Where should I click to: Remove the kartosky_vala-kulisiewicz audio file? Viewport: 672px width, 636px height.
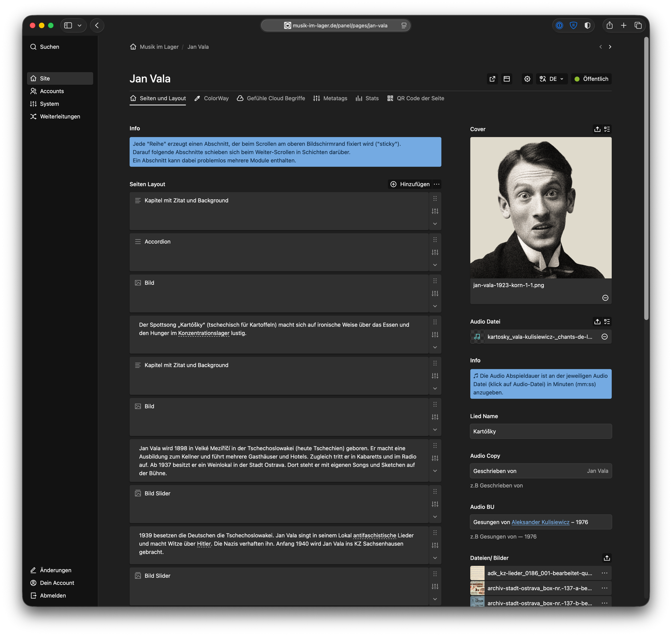(604, 337)
